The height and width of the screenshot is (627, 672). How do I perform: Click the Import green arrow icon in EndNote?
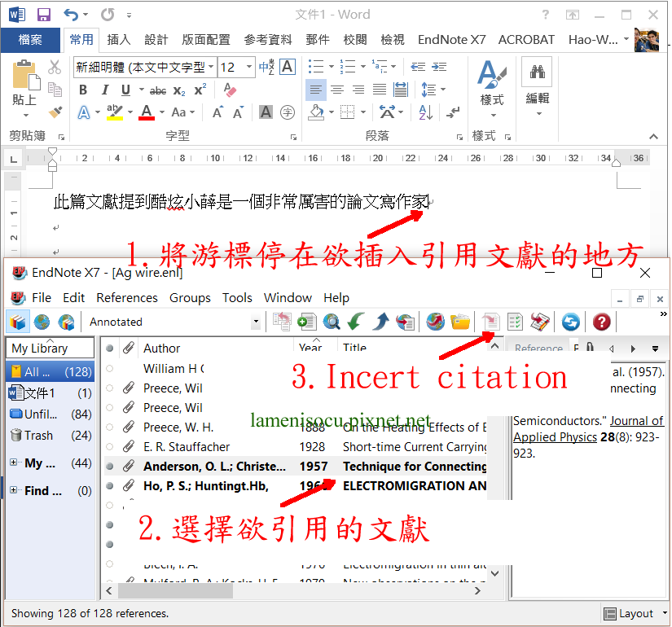coord(356,322)
